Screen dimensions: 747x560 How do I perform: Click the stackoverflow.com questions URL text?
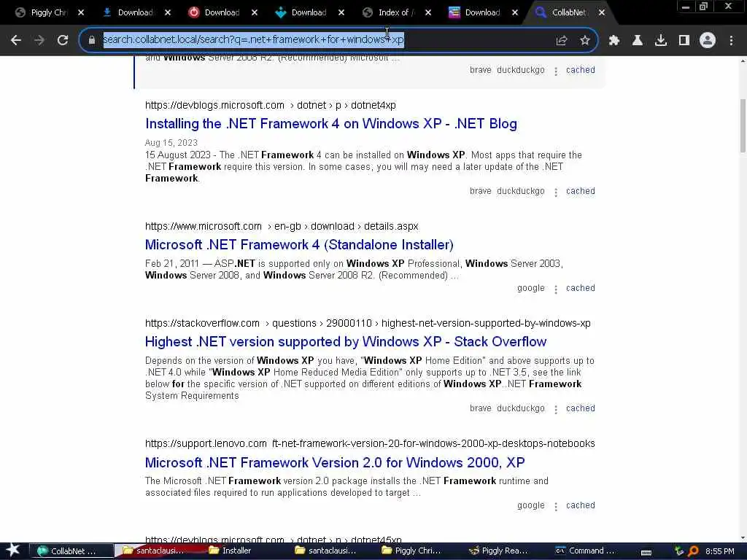(x=368, y=323)
